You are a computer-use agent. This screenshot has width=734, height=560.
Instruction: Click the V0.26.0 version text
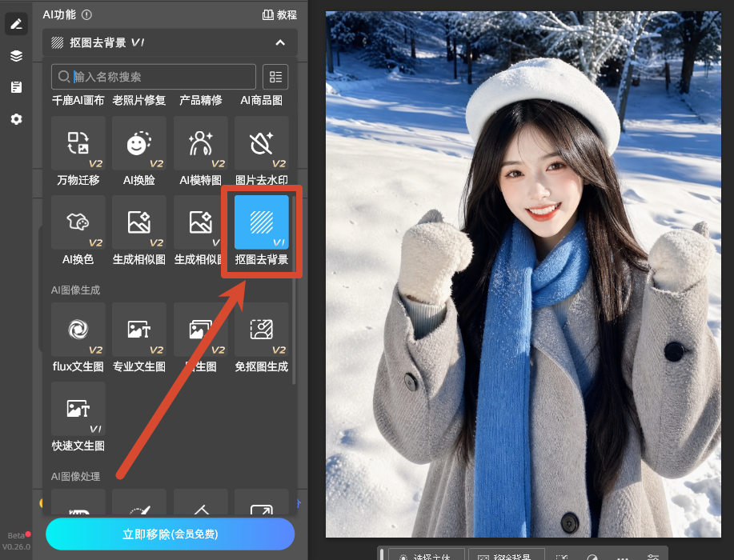(16, 546)
